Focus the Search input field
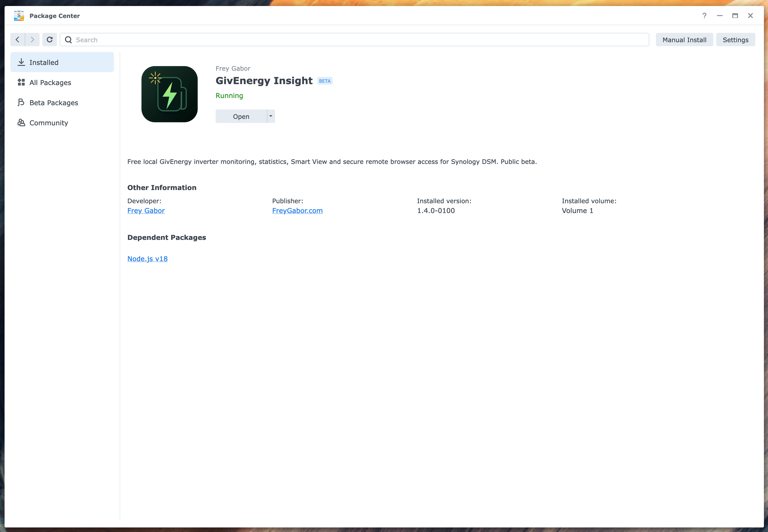Screen dimensions: 768x532 coord(354,40)
